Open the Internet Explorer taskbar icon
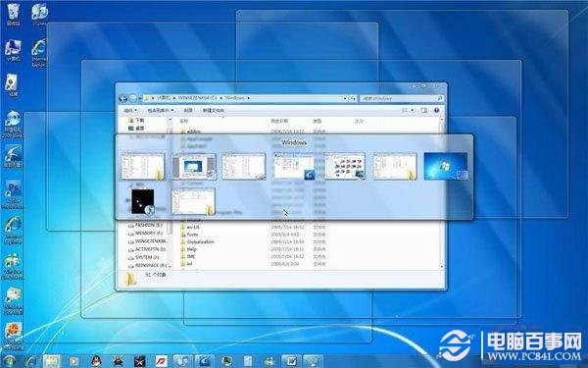588x368 pixels. pyautogui.click(x=31, y=361)
